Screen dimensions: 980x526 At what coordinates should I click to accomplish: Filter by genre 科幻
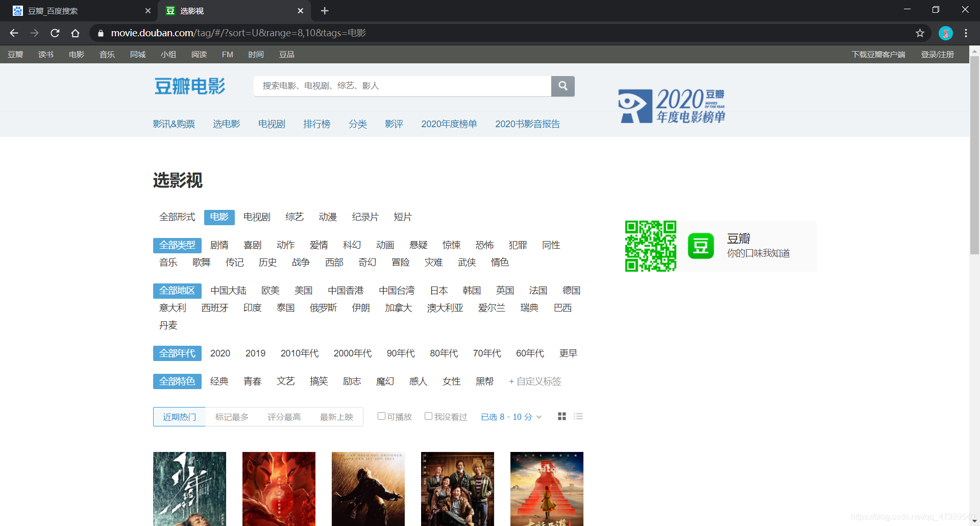point(352,245)
